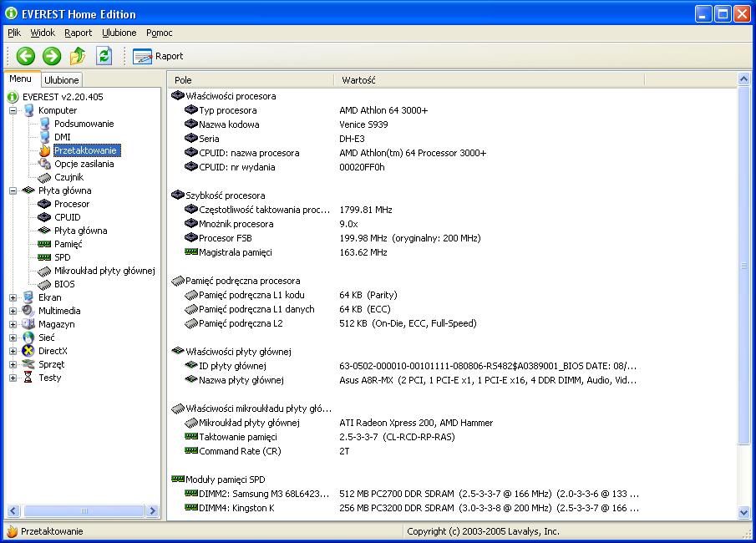
Task: Expand the Ekran tree node
Action: tap(13, 297)
